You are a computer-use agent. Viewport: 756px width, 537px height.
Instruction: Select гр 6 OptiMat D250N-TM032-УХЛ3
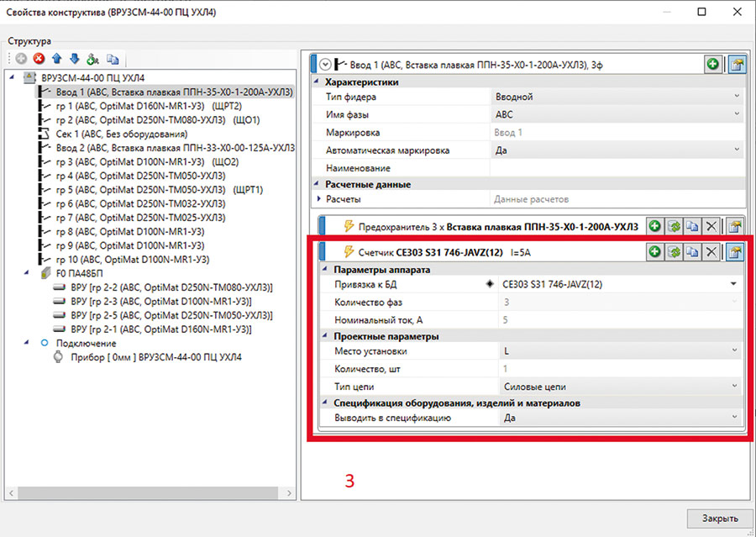pyautogui.click(x=140, y=203)
